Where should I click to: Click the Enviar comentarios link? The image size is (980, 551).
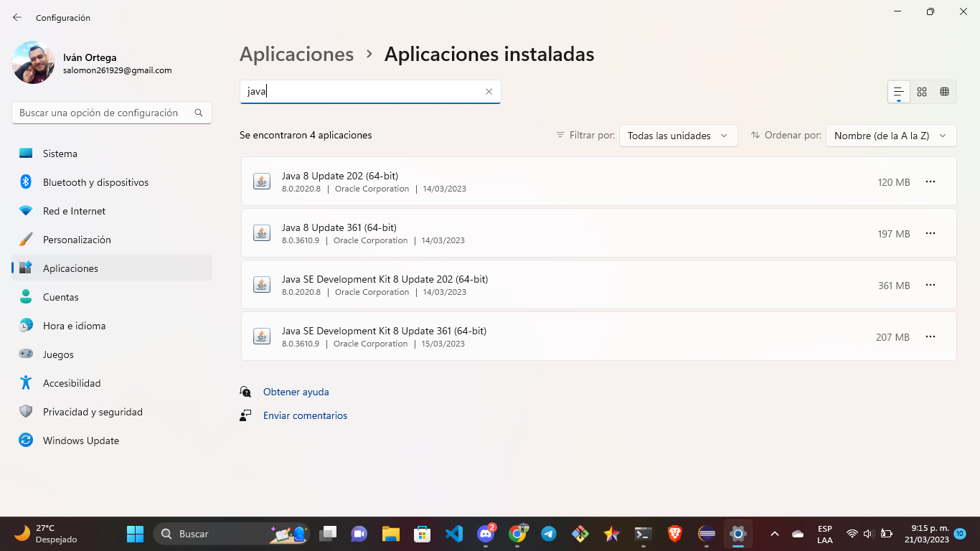pos(305,415)
